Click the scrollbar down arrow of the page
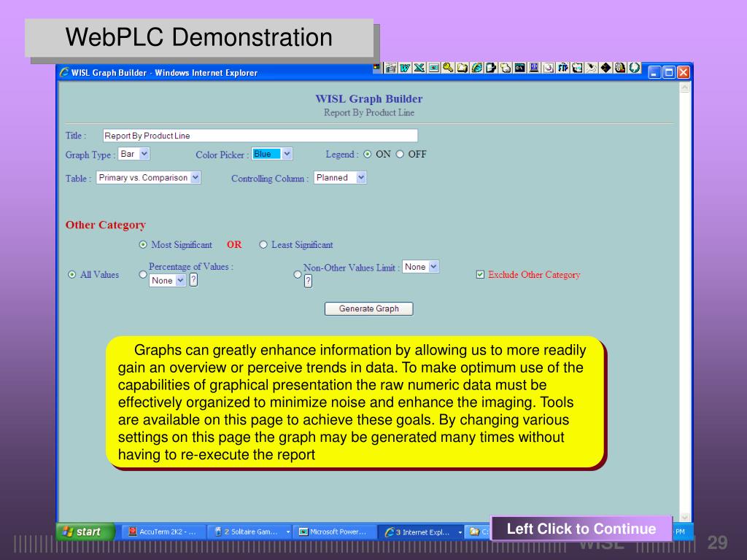 [x=684, y=517]
